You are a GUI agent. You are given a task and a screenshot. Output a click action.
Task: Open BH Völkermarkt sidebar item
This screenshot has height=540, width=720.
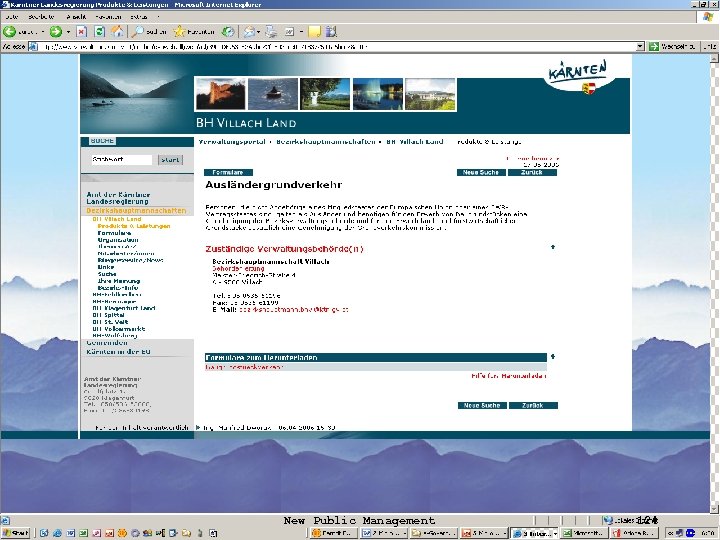pos(118,329)
